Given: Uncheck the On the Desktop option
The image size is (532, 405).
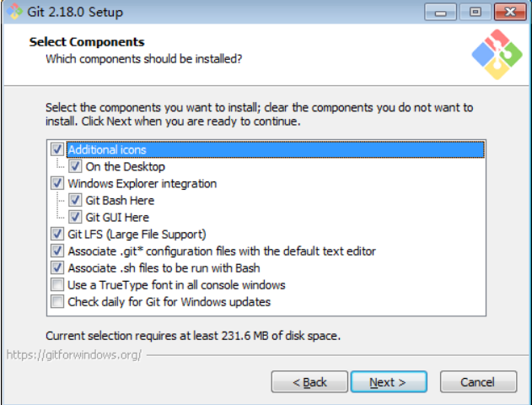Looking at the screenshot, I should click(x=75, y=166).
